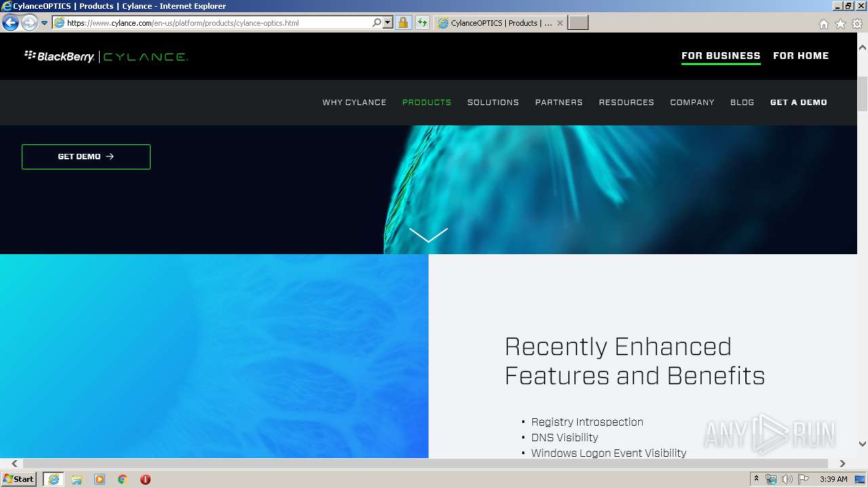Viewport: 868px width, 488px height.
Task: Click the BlackBerry Cylance logo
Action: (106, 56)
